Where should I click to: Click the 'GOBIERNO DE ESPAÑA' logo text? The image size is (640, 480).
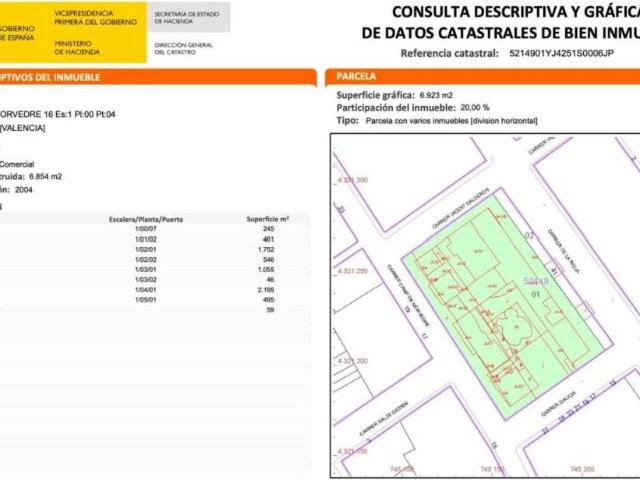coord(17,33)
